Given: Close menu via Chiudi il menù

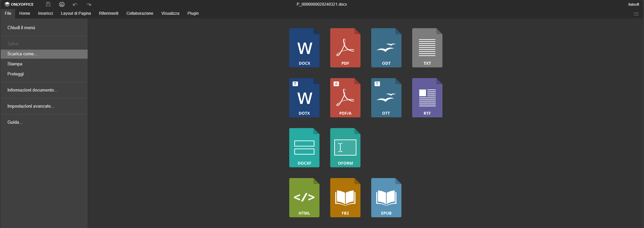Looking at the screenshot, I should (x=21, y=28).
